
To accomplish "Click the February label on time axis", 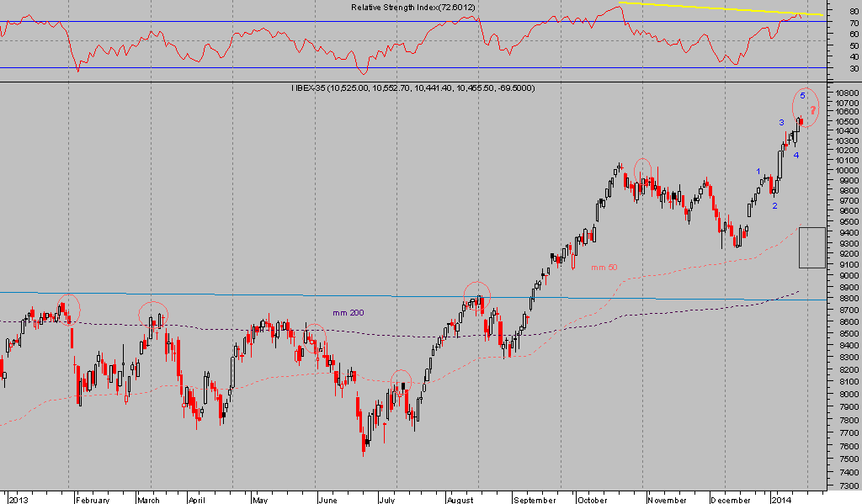I will 92,500.
